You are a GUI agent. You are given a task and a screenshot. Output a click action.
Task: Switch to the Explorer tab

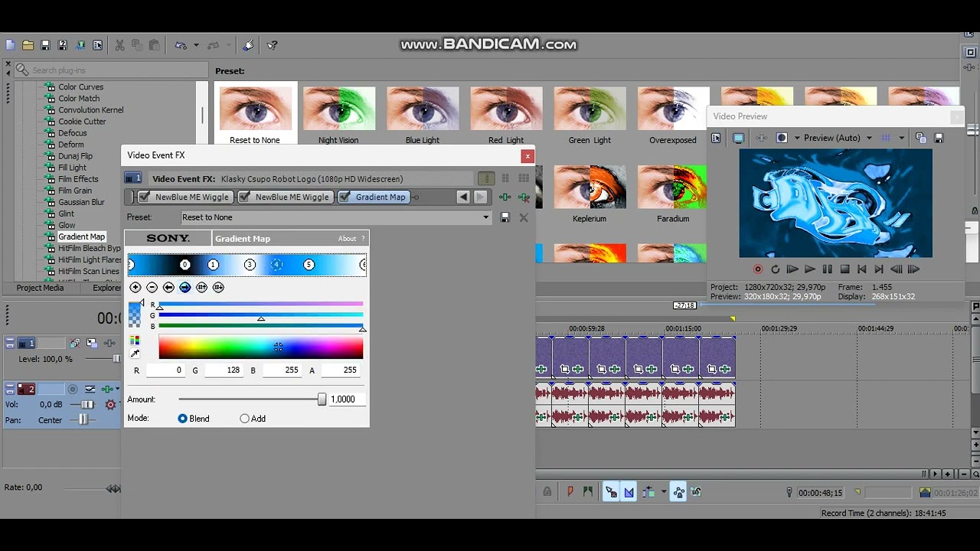tap(107, 288)
